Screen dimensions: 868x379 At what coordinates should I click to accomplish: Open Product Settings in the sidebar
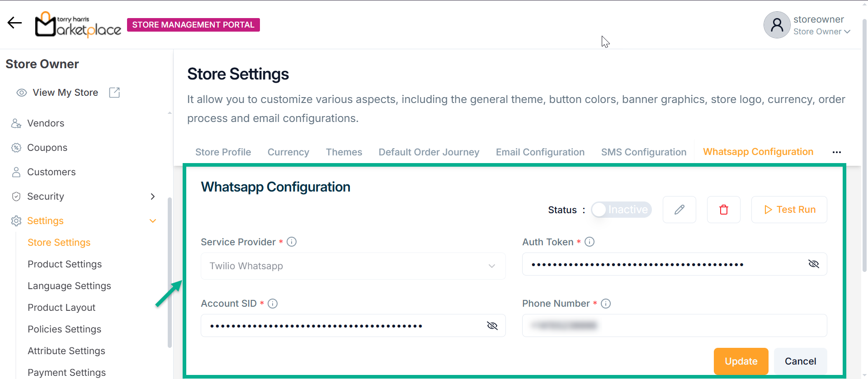click(x=65, y=264)
